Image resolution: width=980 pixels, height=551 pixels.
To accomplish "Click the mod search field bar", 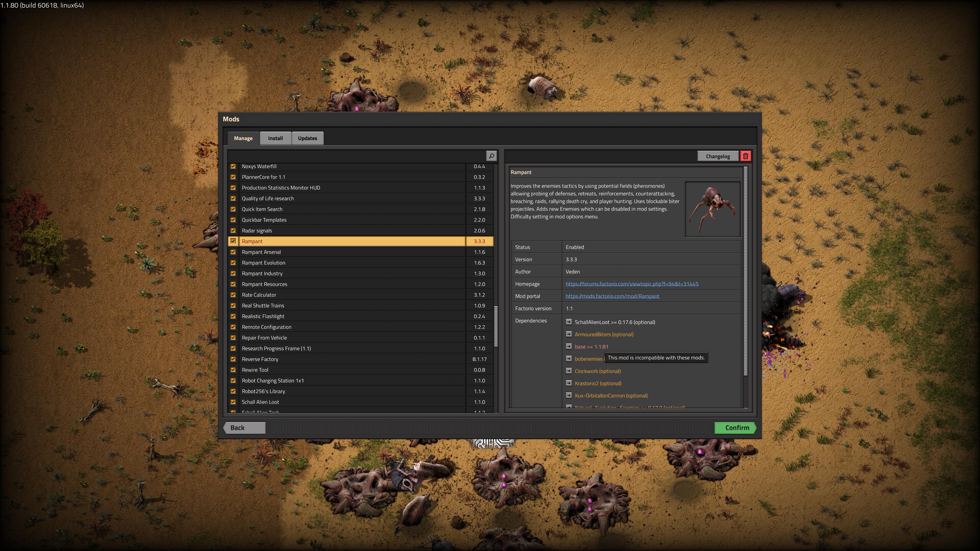I will [357, 156].
